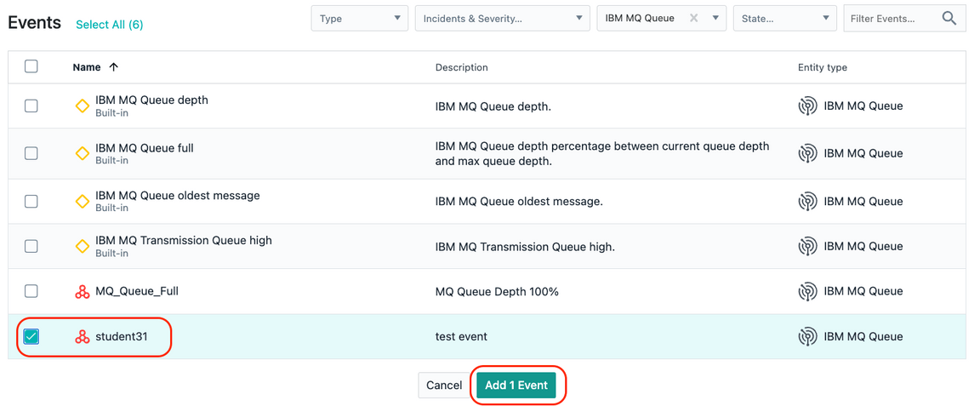The width and height of the screenshot is (980, 406).
Task: Click the yellow diamond icon beside IBM MQ Queue full
Action: (x=82, y=153)
